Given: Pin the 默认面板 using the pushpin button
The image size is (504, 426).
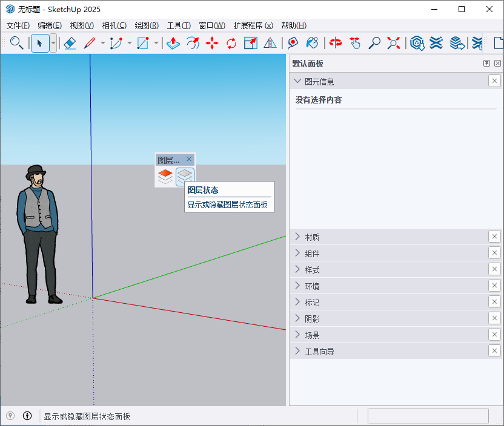Looking at the screenshot, I should [486, 63].
